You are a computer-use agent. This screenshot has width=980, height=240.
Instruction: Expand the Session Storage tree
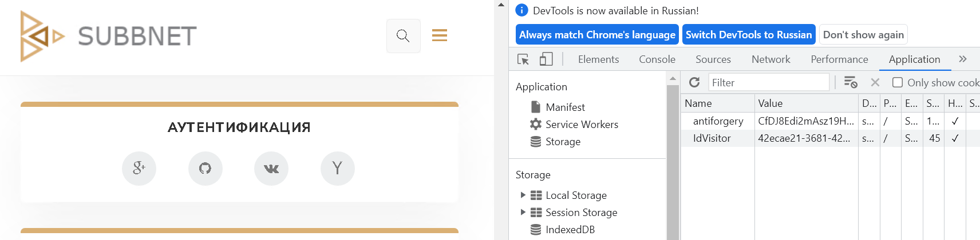(523, 213)
